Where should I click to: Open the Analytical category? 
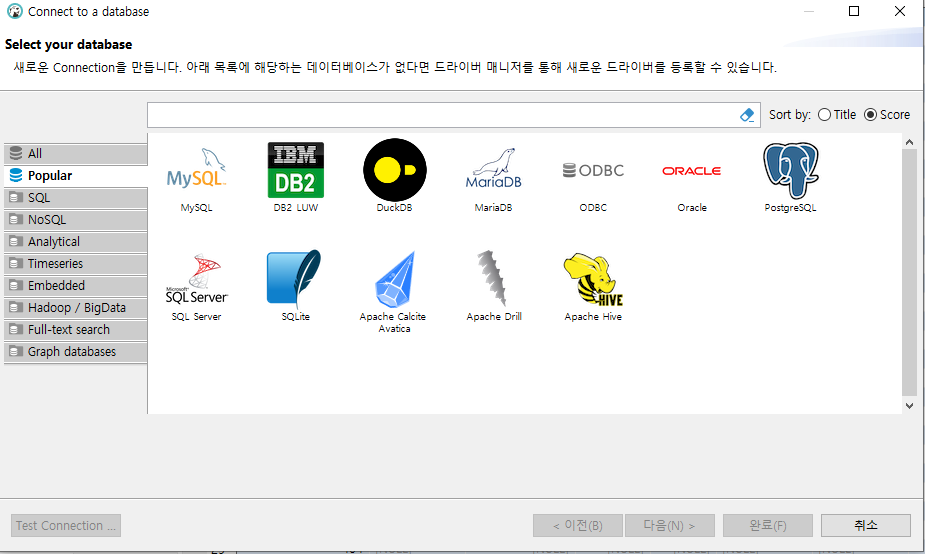[76, 241]
